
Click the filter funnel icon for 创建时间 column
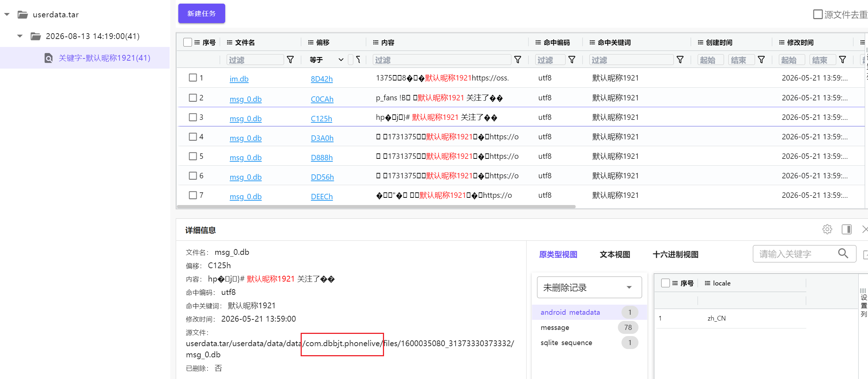[761, 60]
